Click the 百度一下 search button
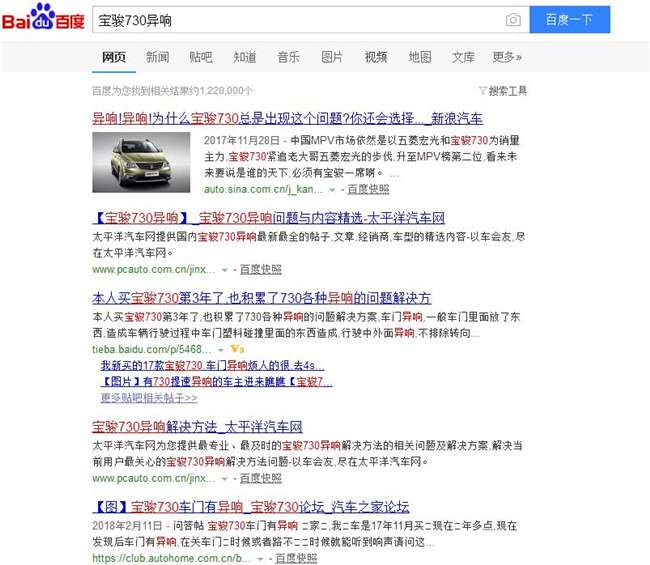This screenshot has width=650, height=565. pos(570,19)
